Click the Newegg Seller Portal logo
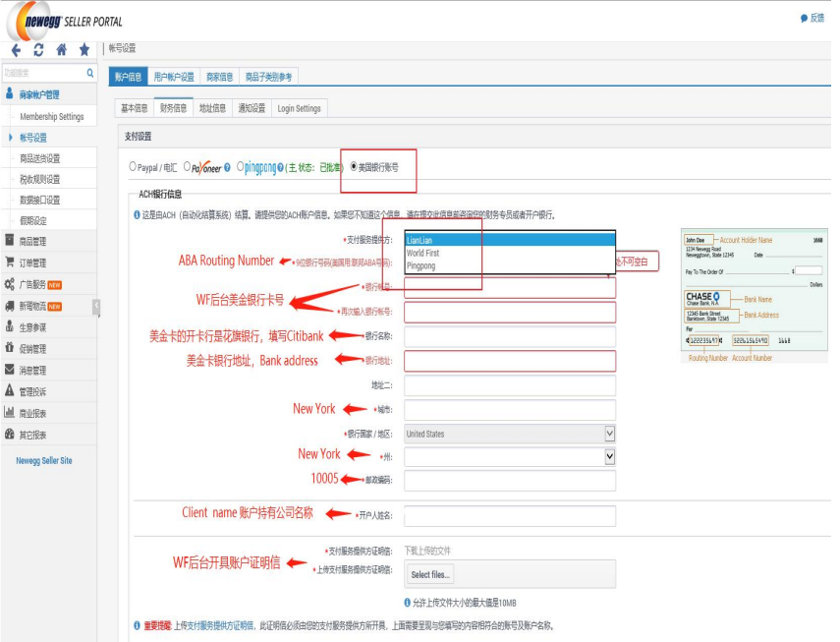This screenshot has height=642, width=840. pos(65,21)
